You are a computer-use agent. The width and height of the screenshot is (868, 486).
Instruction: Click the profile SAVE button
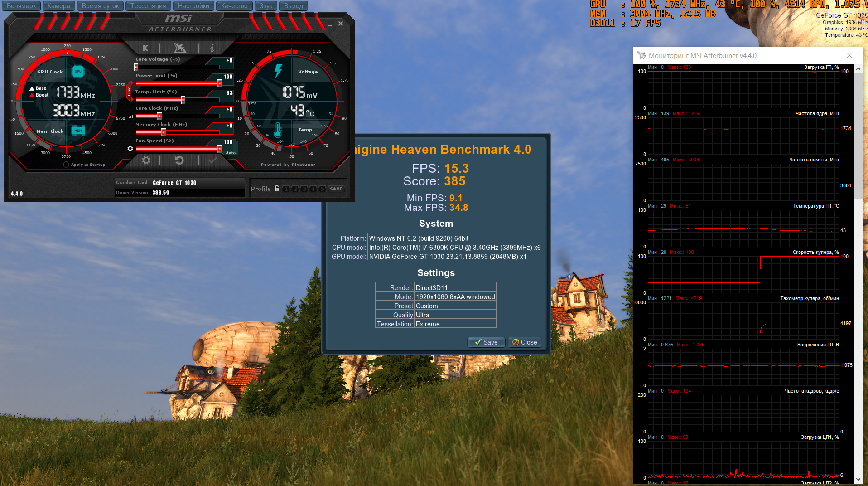coord(336,189)
